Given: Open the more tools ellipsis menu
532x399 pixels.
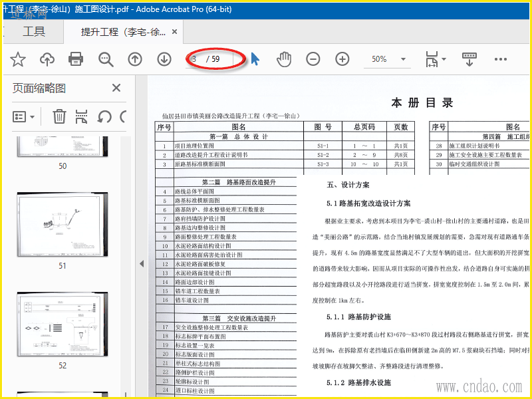Looking at the screenshot, I should click(501, 59).
